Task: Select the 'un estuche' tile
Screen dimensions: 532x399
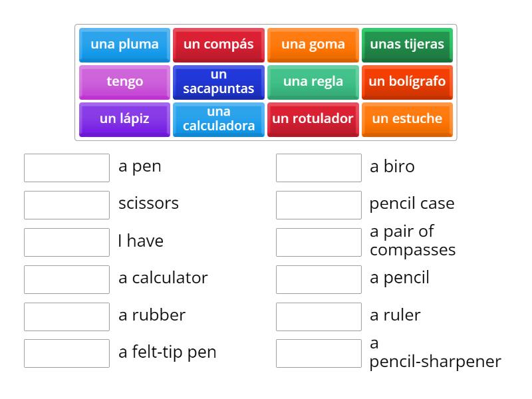Action: (407, 119)
